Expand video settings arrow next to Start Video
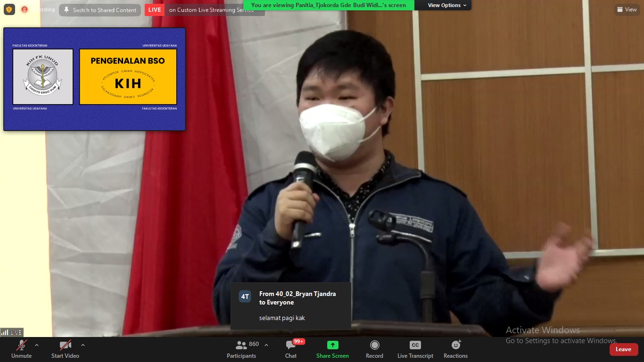This screenshot has width=644, height=362. pos(83,345)
